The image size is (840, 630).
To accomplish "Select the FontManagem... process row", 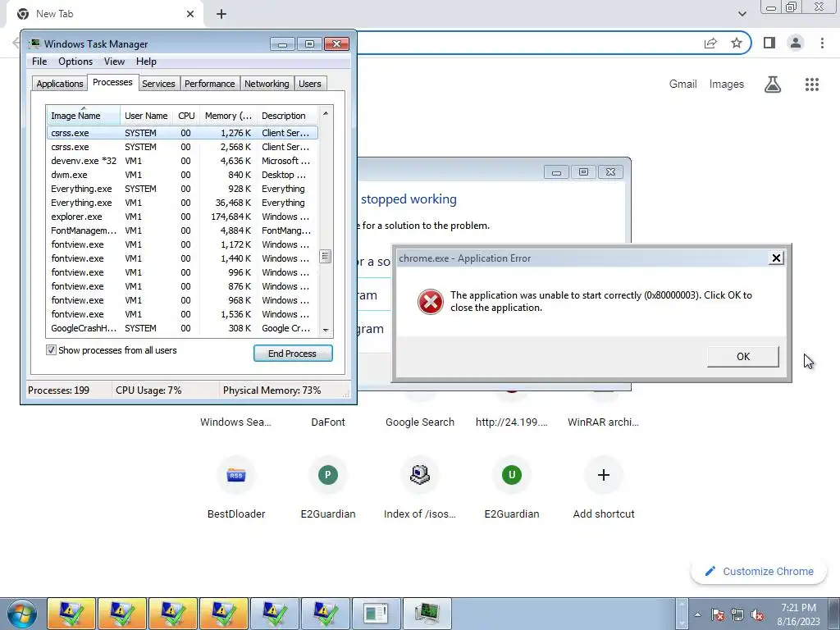I will click(x=182, y=231).
